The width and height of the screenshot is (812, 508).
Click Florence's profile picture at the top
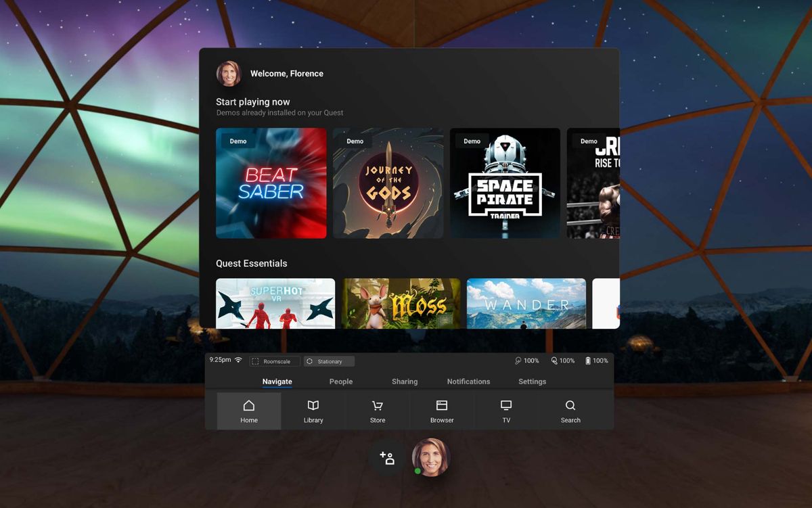[x=229, y=73]
